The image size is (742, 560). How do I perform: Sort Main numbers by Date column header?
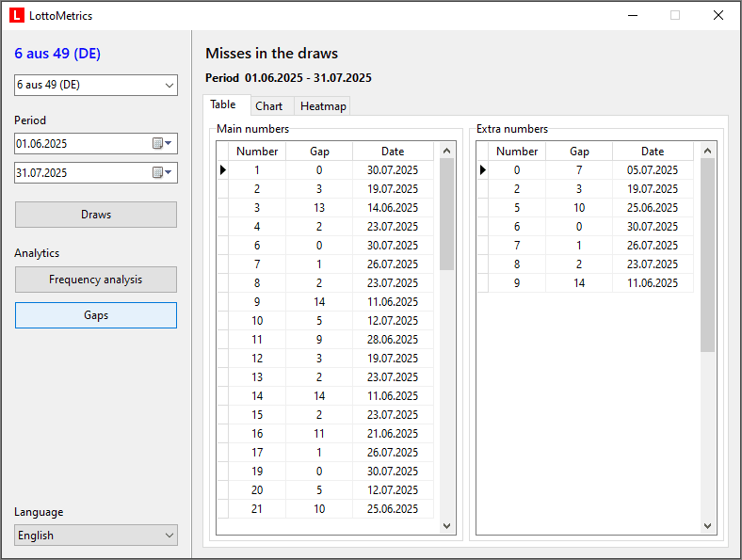pos(393,152)
